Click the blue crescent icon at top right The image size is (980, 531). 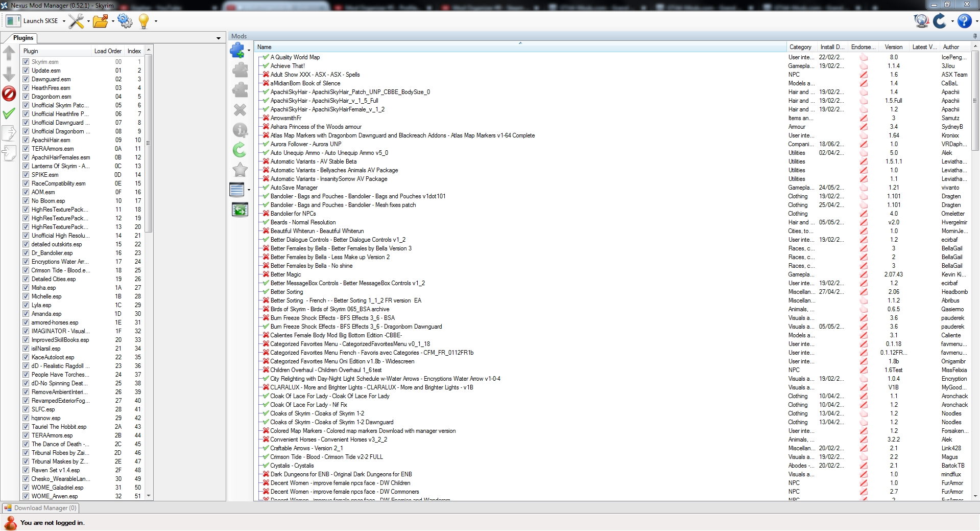[940, 21]
